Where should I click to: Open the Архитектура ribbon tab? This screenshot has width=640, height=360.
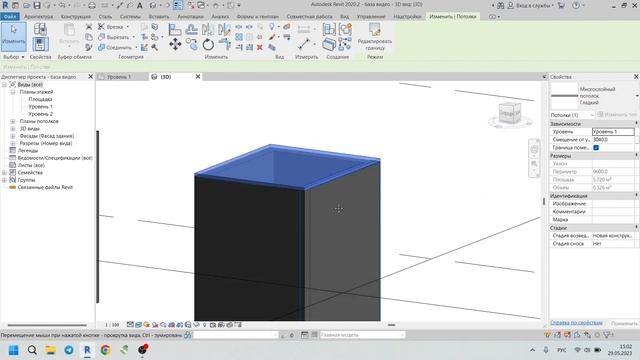click(x=38, y=17)
